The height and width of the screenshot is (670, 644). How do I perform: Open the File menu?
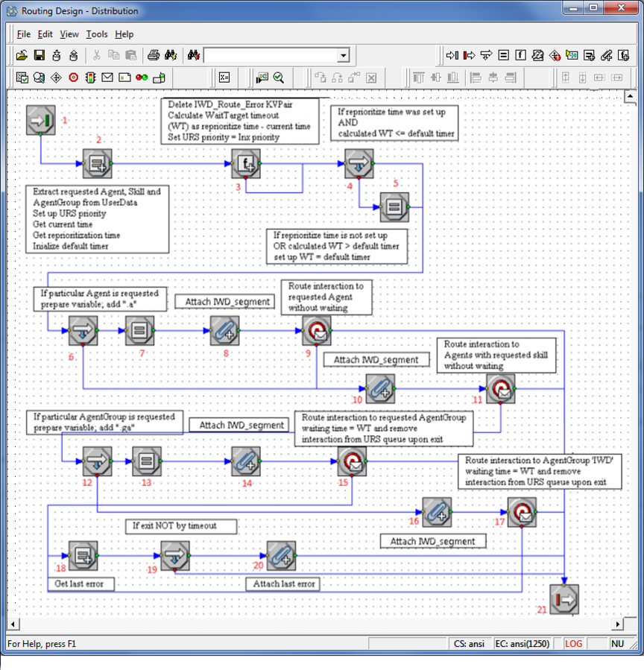click(x=24, y=34)
